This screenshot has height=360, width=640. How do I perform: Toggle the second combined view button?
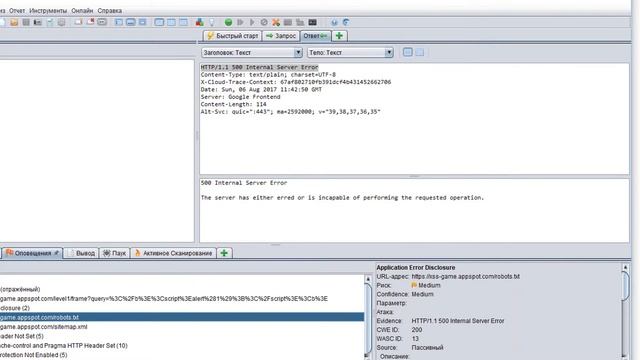point(419,52)
